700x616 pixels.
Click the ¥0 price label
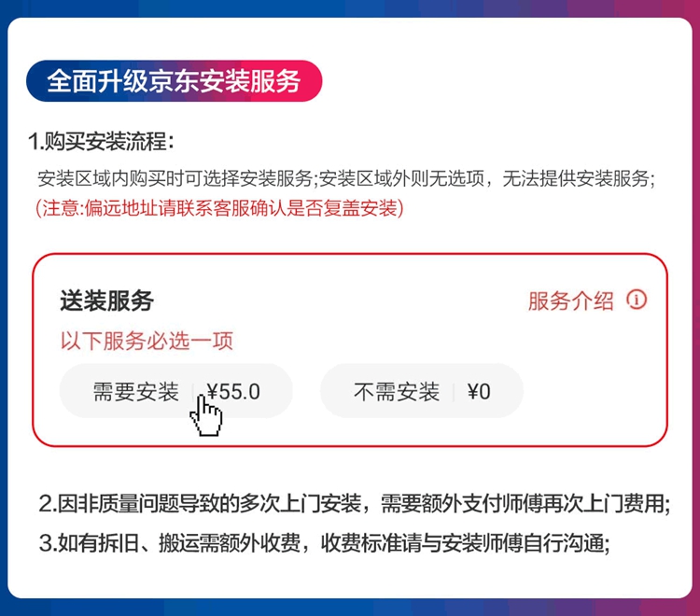(x=479, y=392)
